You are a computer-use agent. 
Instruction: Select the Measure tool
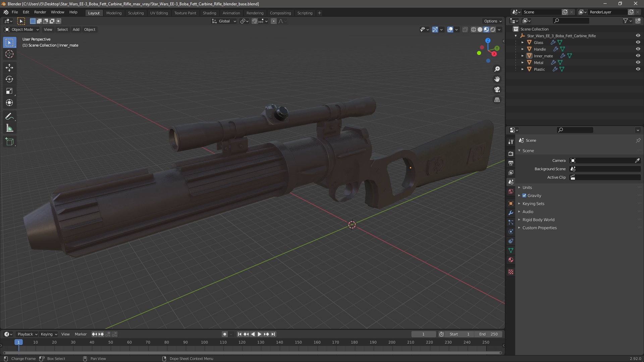click(x=9, y=128)
